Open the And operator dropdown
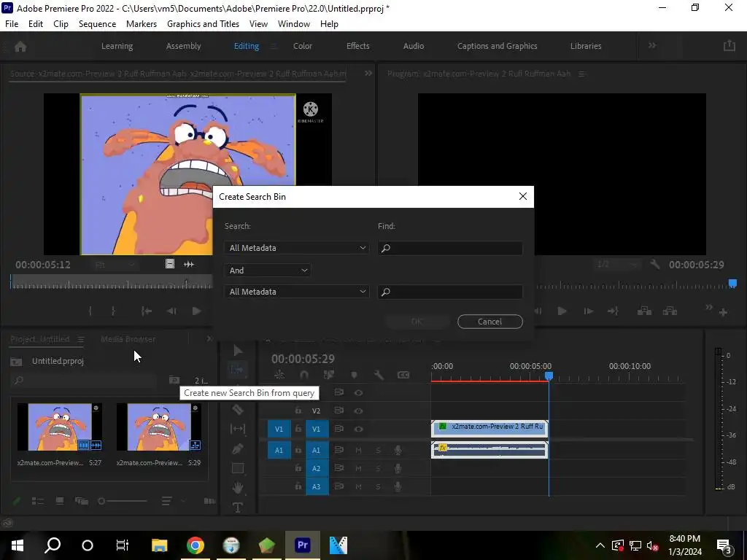Viewport: 747px width, 560px height. click(268, 271)
